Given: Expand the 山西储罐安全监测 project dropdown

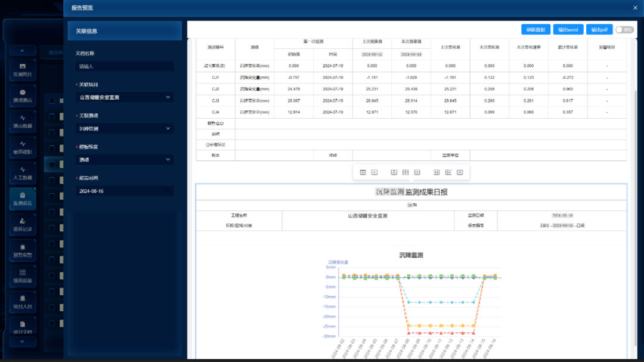Looking at the screenshot, I should 125,97.
